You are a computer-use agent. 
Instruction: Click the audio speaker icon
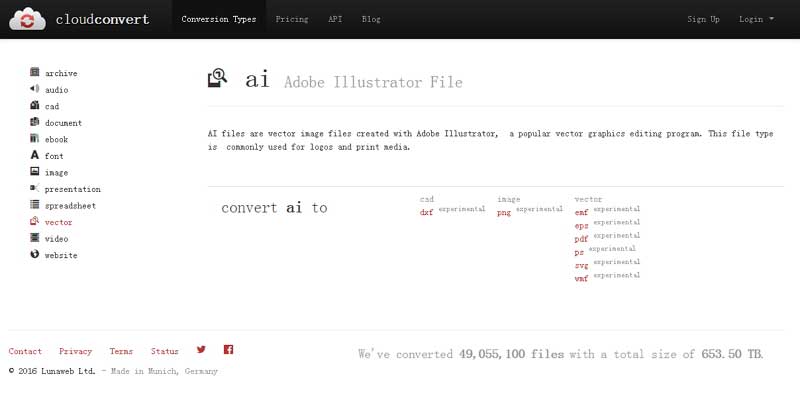click(x=35, y=88)
